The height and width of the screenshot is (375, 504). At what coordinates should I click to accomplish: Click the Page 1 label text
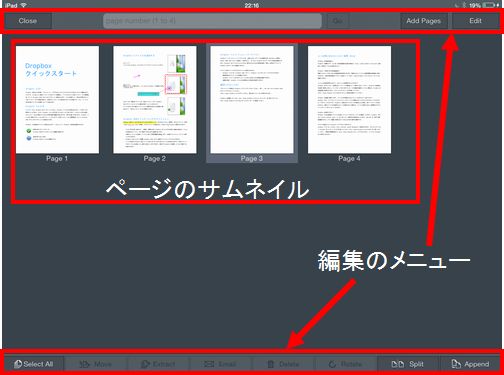(x=57, y=158)
